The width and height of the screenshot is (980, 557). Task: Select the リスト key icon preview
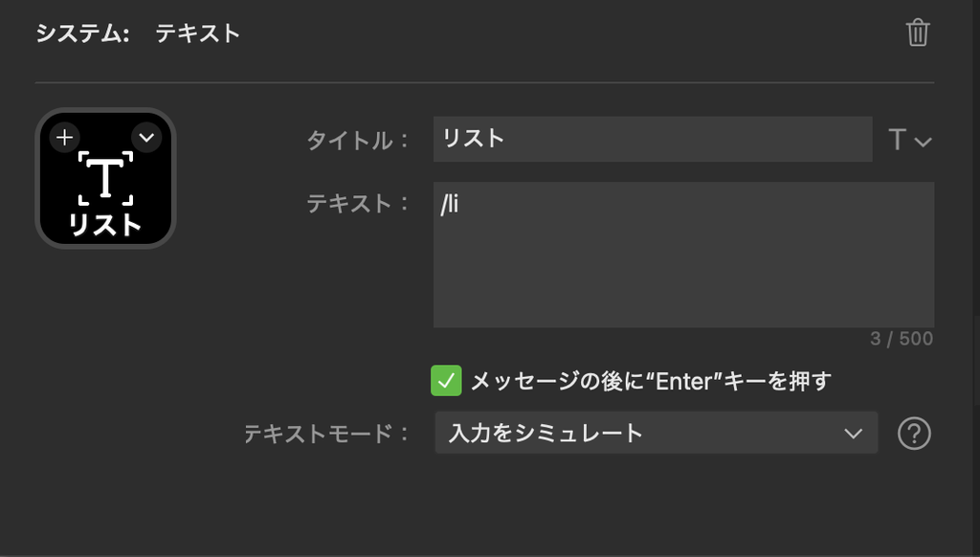click(105, 178)
